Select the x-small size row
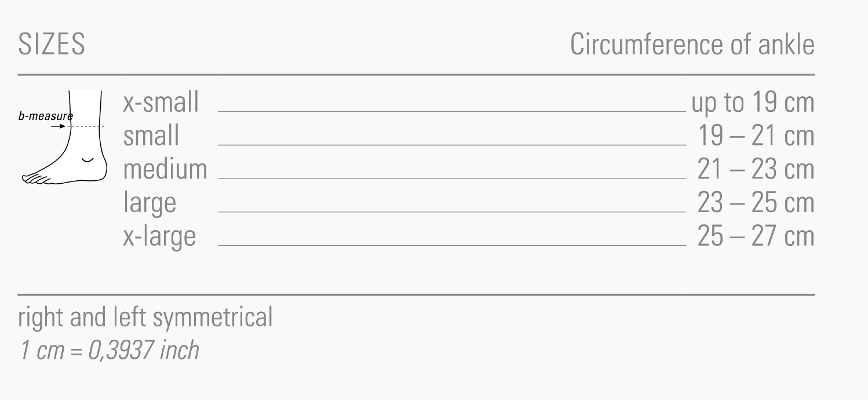 click(161, 103)
